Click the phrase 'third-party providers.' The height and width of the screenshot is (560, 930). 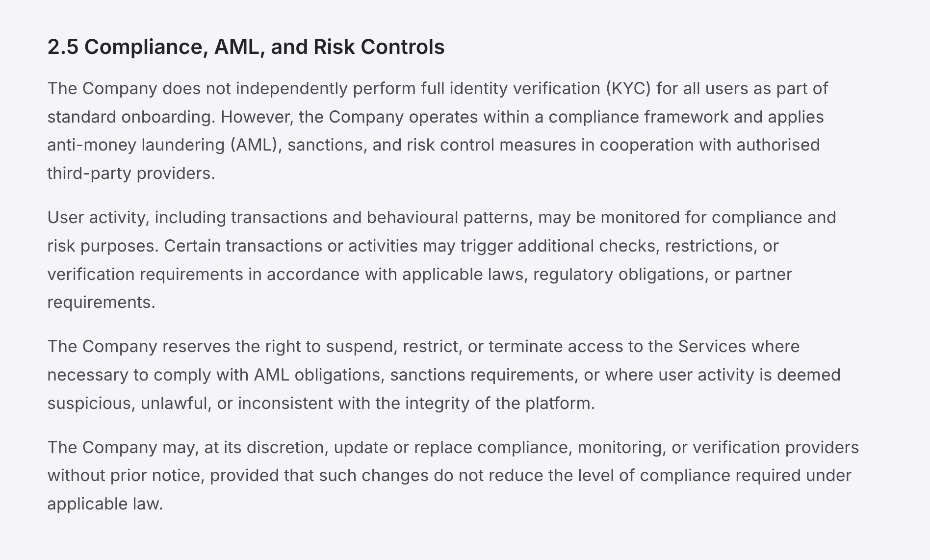[x=131, y=174]
